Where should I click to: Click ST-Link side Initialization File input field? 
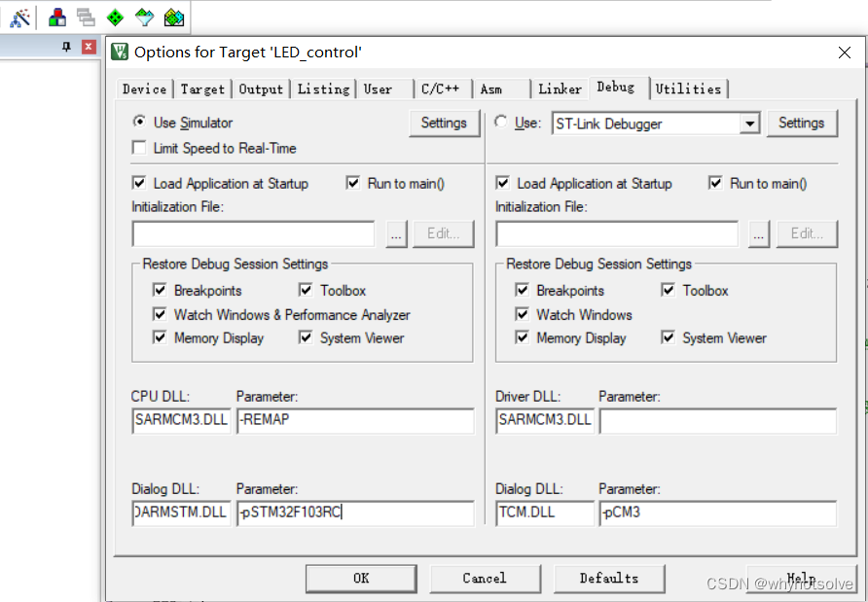617,234
